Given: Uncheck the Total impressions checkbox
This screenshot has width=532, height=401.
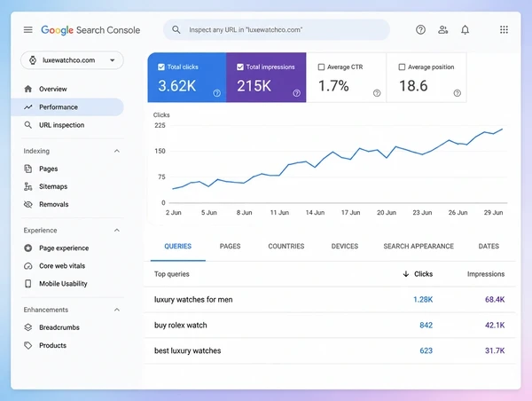Looking at the screenshot, I should point(240,67).
